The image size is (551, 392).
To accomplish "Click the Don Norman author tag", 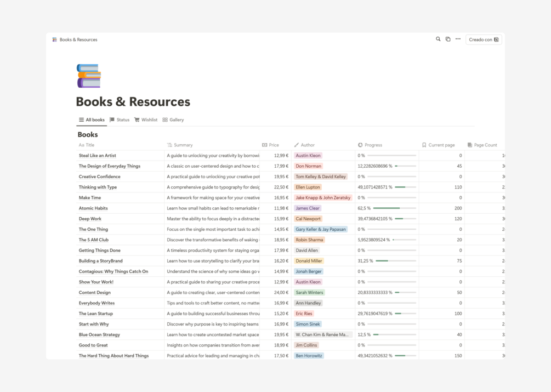I will point(308,166).
